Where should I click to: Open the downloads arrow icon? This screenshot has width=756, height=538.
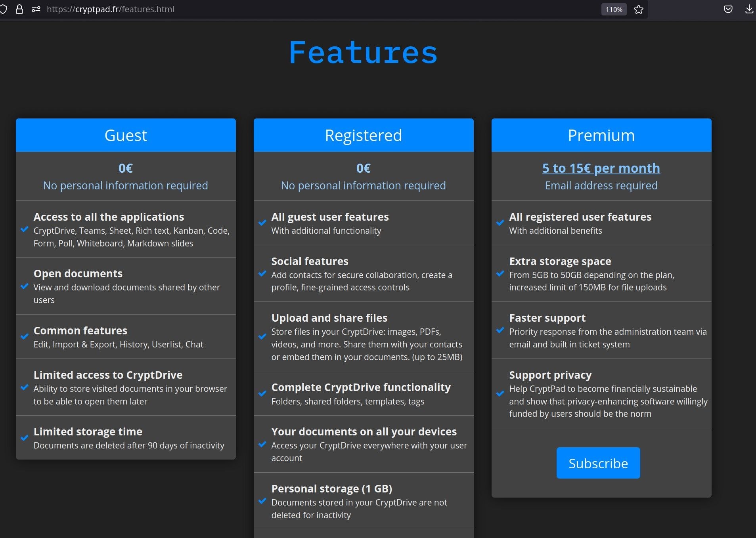749,9
